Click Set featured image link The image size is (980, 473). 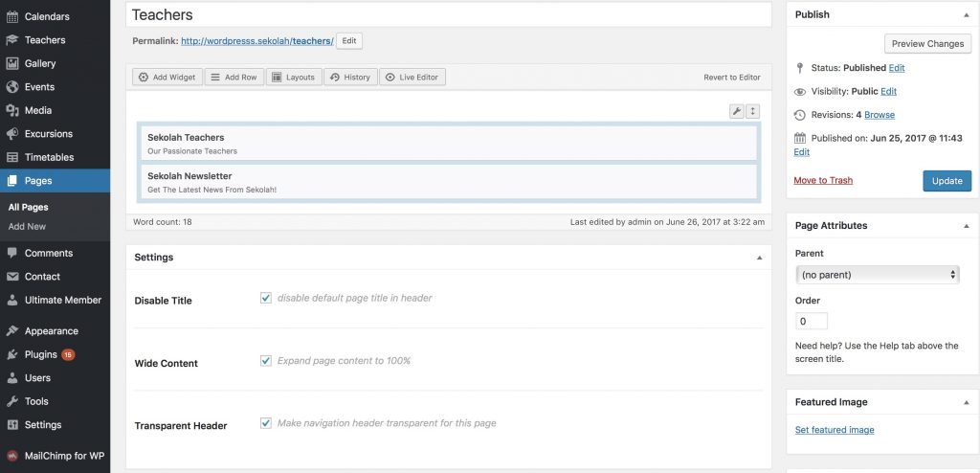835,430
